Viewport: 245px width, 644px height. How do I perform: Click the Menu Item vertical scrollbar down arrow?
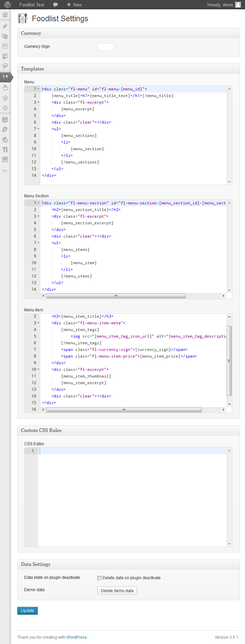(229, 404)
